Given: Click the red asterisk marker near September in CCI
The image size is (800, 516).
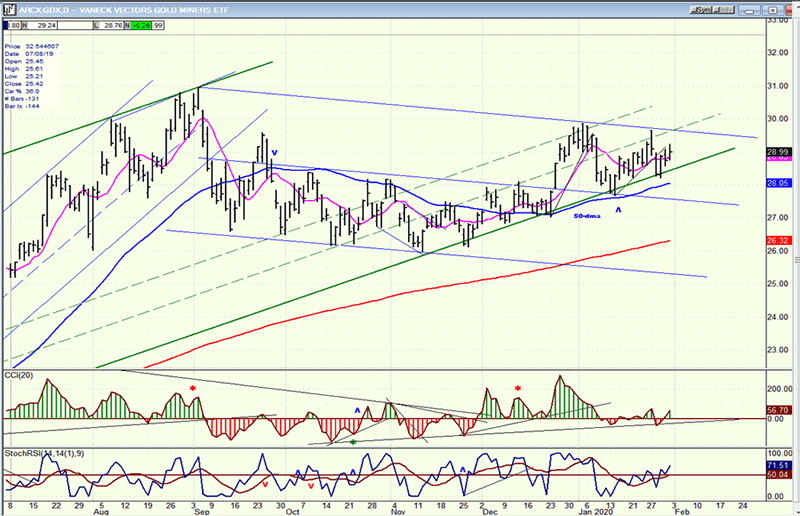Looking at the screenshot, I should [x=194, y=387].
